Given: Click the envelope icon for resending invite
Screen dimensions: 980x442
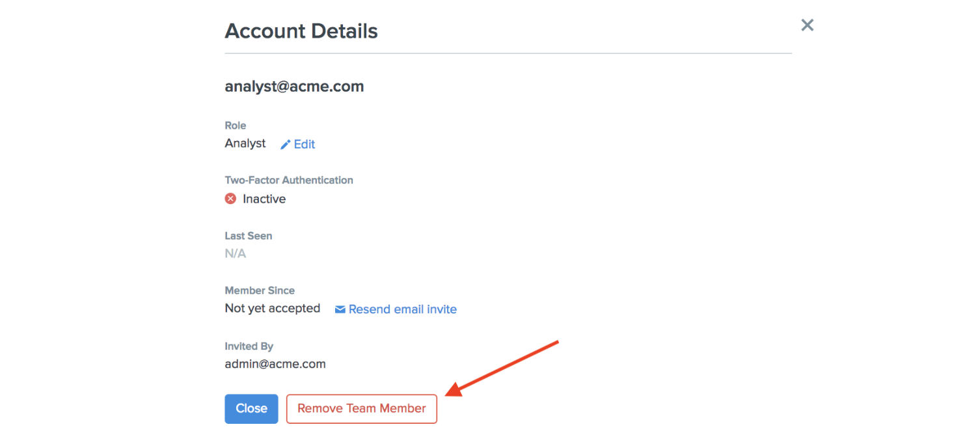Looking at the screenshot, I should point(340,309).
